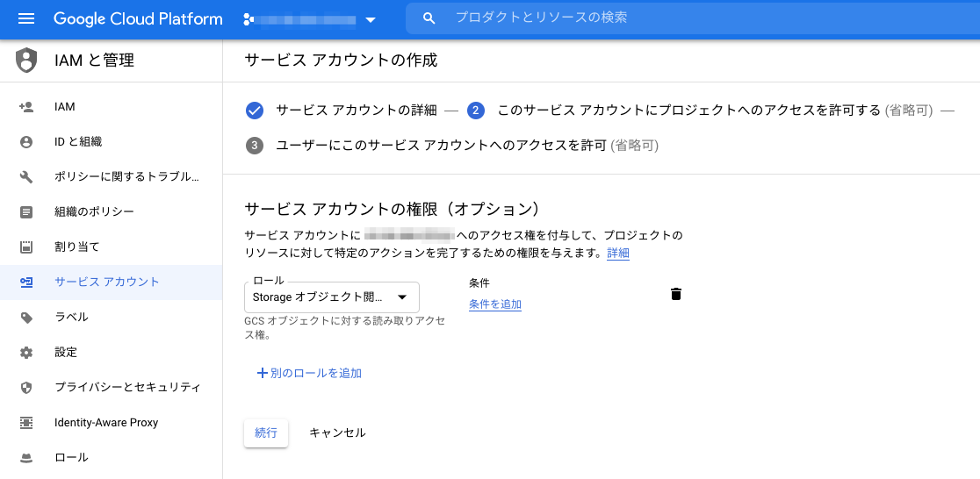This screenshot has width=980, height=479.
Task: Open 設定 in sidebar
Action: [x=112, y=352]
